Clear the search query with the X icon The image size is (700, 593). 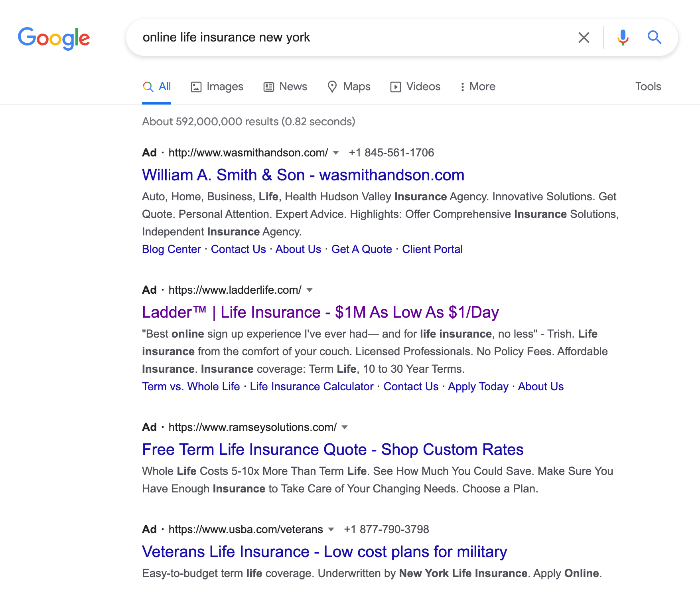(x=584, y=37)
